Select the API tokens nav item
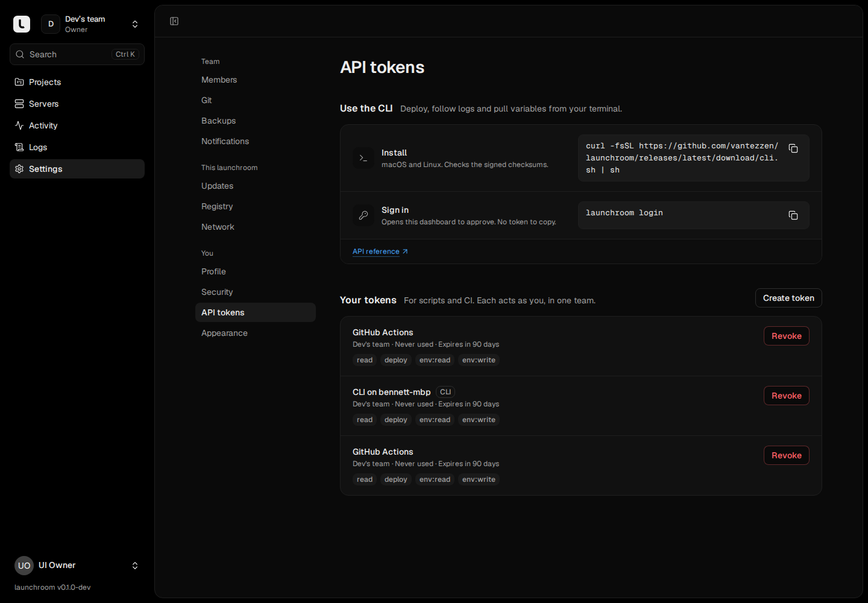Screen dimensions: 868x603 click(256, 312)
